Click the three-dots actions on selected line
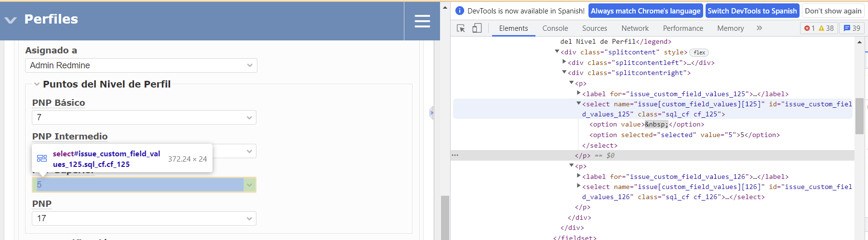This screenshot has width=868, height=240. coord(455,155)
